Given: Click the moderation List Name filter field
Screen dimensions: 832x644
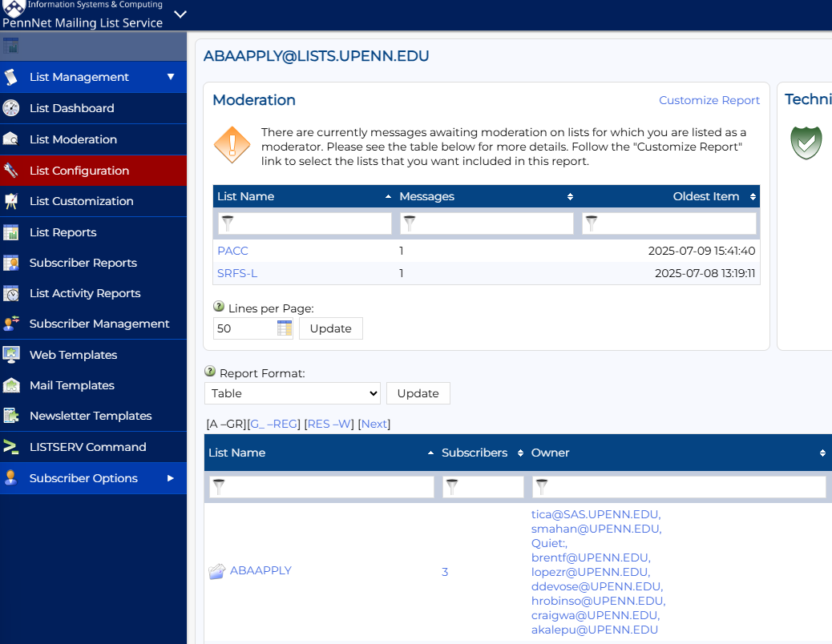Looking at the screenshot, I should (305, 223).
